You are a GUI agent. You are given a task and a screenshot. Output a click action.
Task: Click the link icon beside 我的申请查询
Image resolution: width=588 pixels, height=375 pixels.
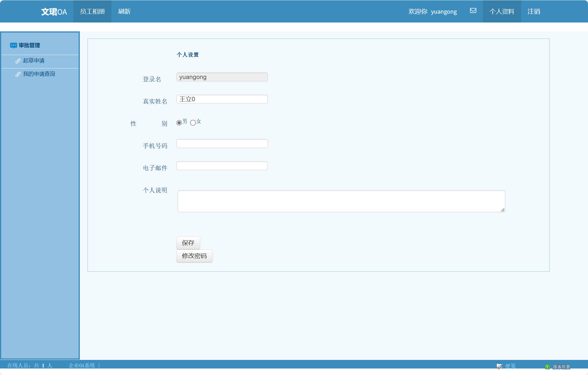pyautogui.click(x=18, y=74)
